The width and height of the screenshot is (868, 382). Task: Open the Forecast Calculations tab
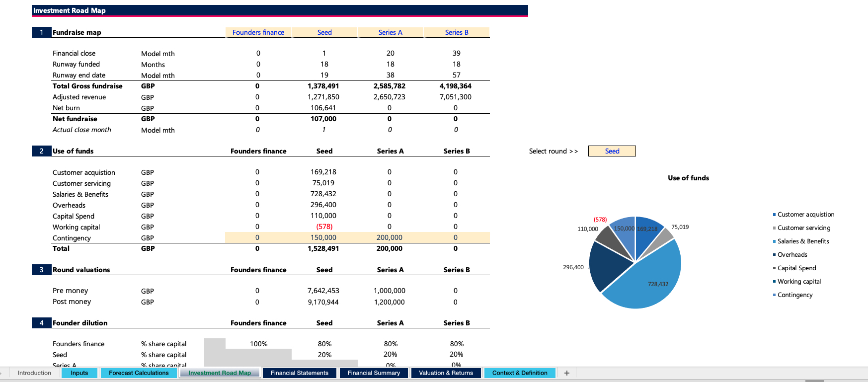(139, 373)
